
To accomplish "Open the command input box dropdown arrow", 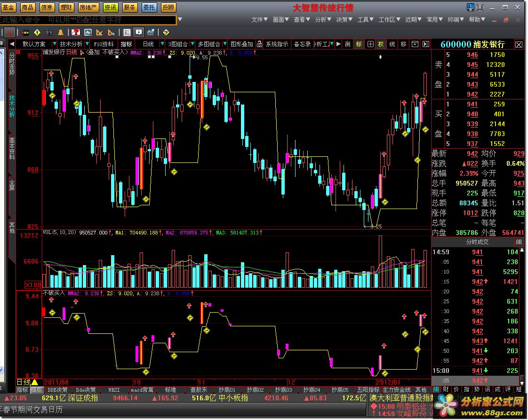I will click(x=180, y=20).
